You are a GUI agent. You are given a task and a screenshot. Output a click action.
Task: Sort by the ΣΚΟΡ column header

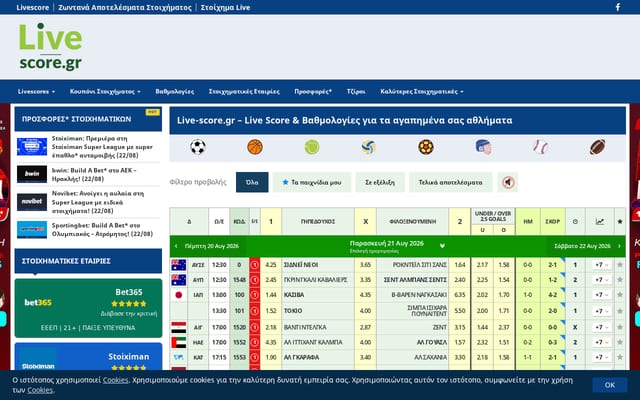(x=553, y=222)
